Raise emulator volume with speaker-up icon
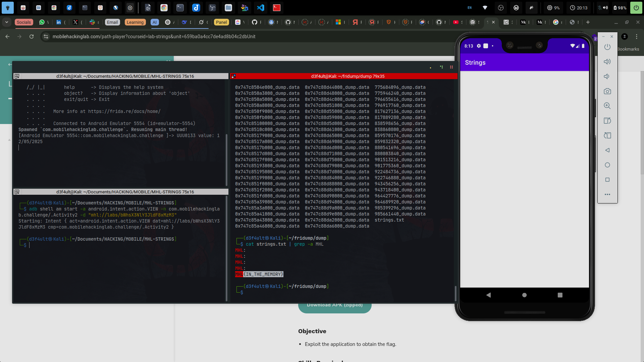The width and height of the screenshot is (644, 362). [607, 62]
